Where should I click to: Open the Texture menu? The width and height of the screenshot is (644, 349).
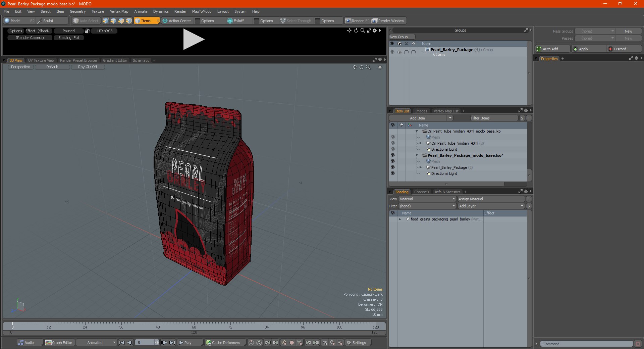(x=98, y=11)
